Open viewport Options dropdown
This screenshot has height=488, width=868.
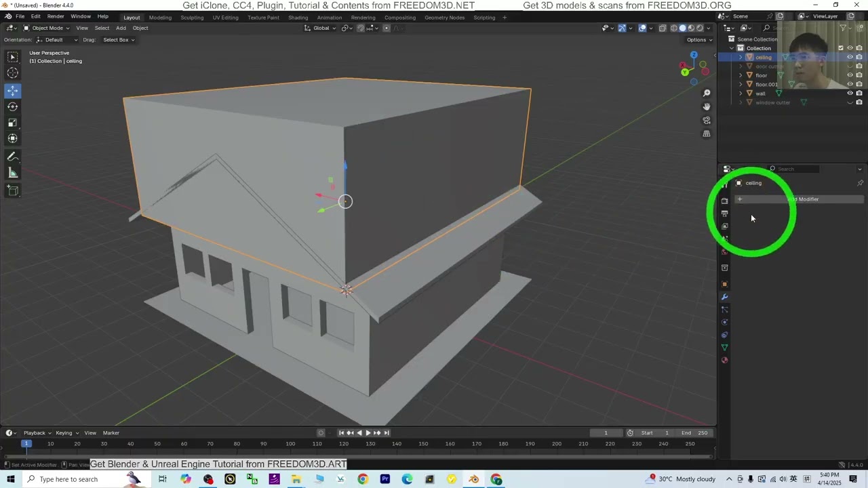(x=699, y=40)
